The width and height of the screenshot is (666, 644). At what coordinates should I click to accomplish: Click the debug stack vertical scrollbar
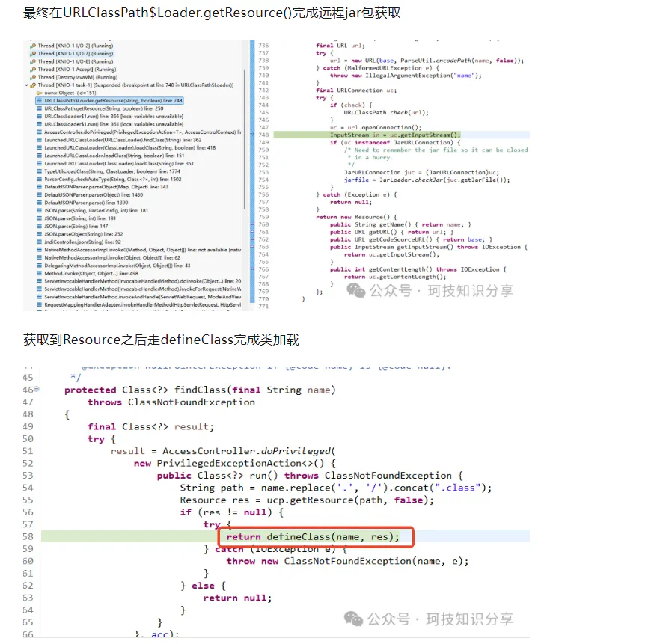tap(244, 139)
